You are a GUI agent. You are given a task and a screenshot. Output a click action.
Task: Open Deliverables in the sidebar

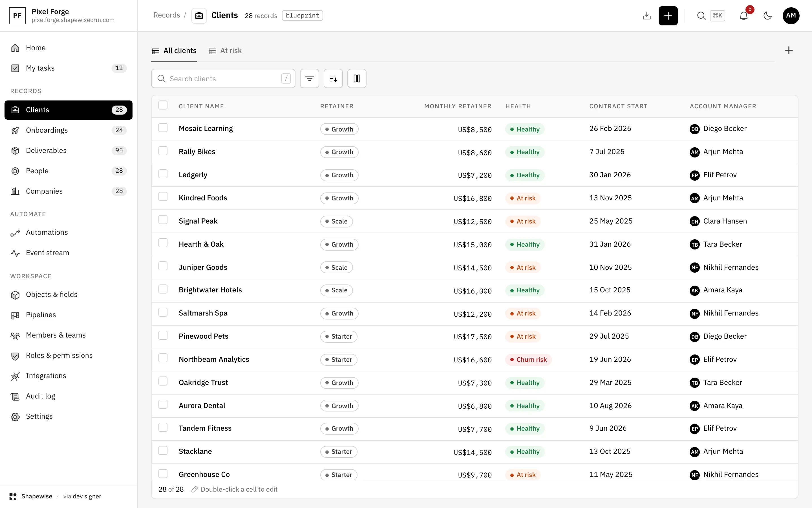(69, 150)
